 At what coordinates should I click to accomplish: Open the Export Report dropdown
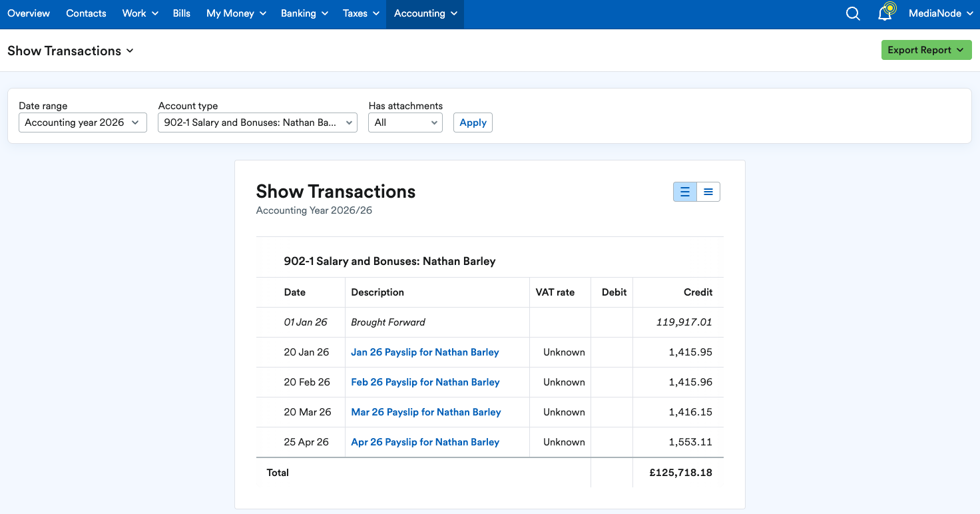(x=926, y=50)
